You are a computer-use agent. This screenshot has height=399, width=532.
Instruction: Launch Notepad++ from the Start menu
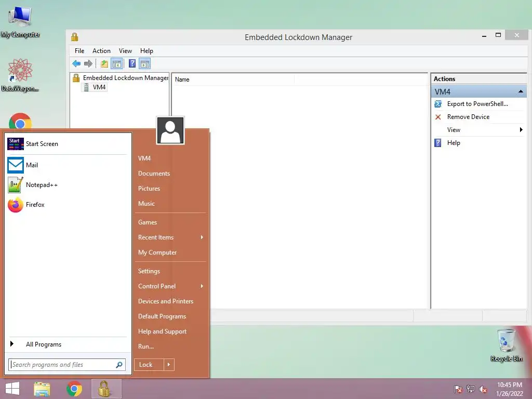67,185
